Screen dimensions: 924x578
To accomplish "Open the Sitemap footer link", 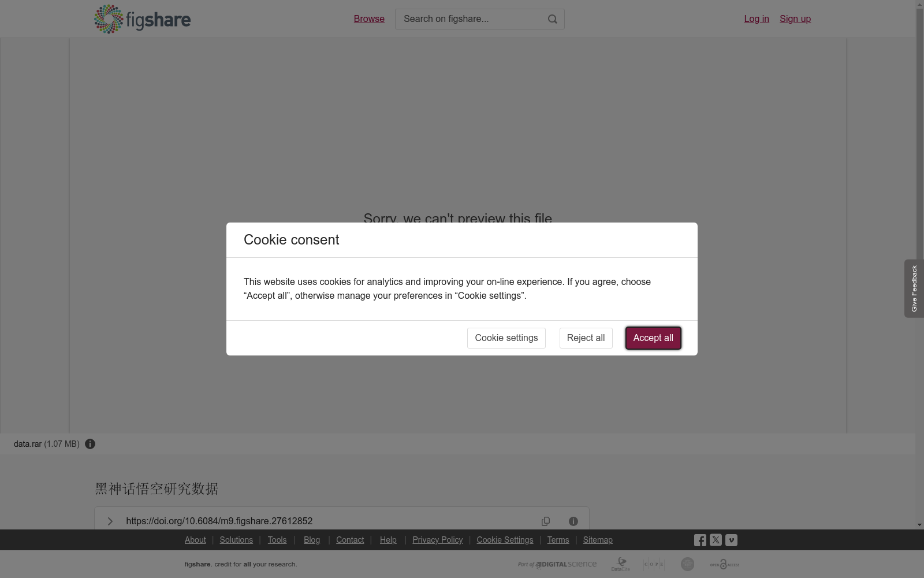I will (x=598, y=540).
